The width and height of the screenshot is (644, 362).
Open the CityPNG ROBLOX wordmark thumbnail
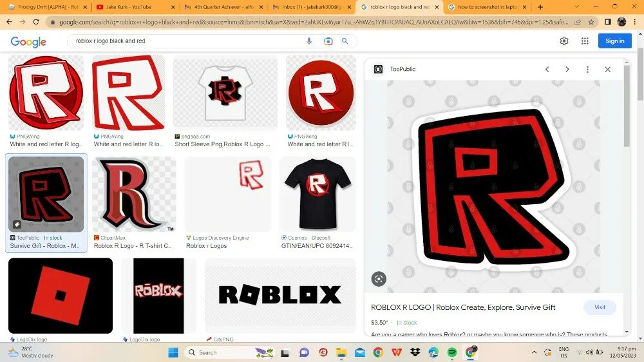click(x=280, y=296)
